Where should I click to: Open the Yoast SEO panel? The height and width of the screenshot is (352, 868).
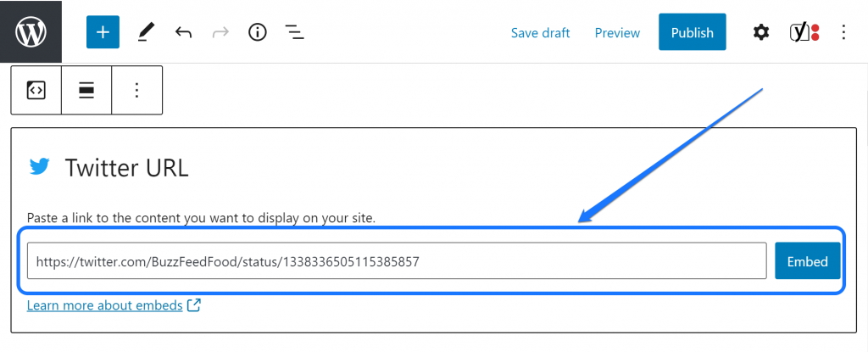[x=803, y=32]
